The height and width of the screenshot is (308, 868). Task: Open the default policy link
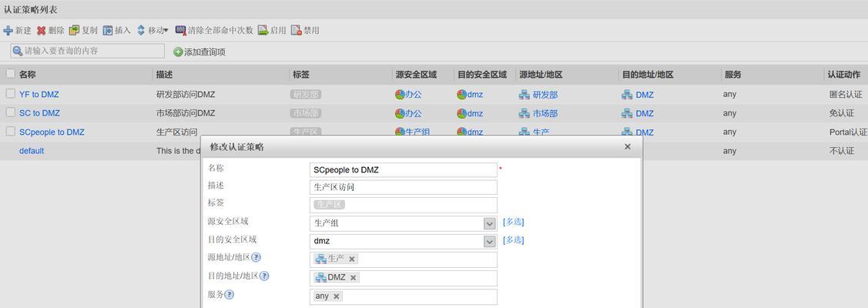pyautogui.click(x=32, y=150)
